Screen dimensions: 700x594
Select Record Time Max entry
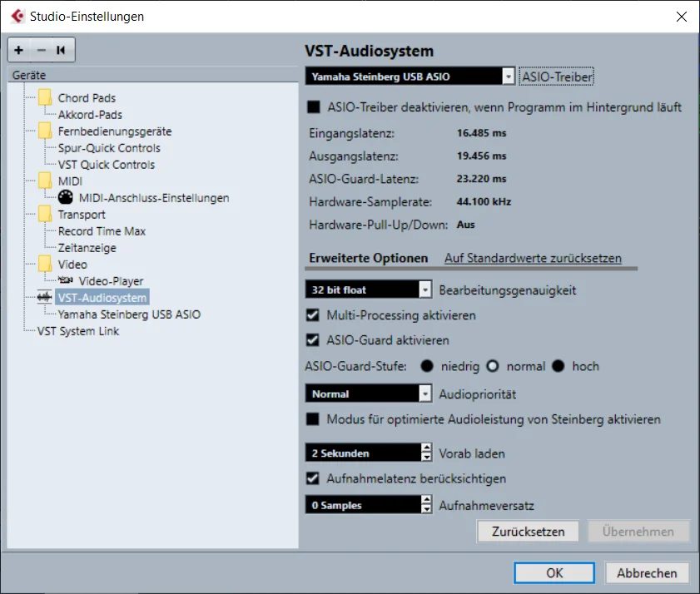102,231
